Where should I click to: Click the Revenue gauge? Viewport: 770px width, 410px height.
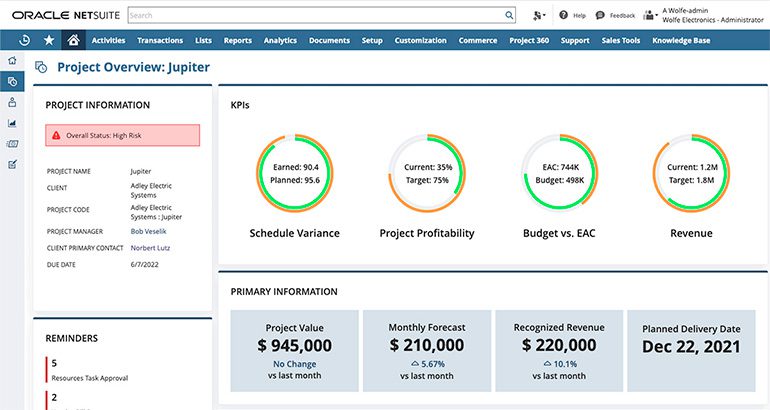point(691,173)
